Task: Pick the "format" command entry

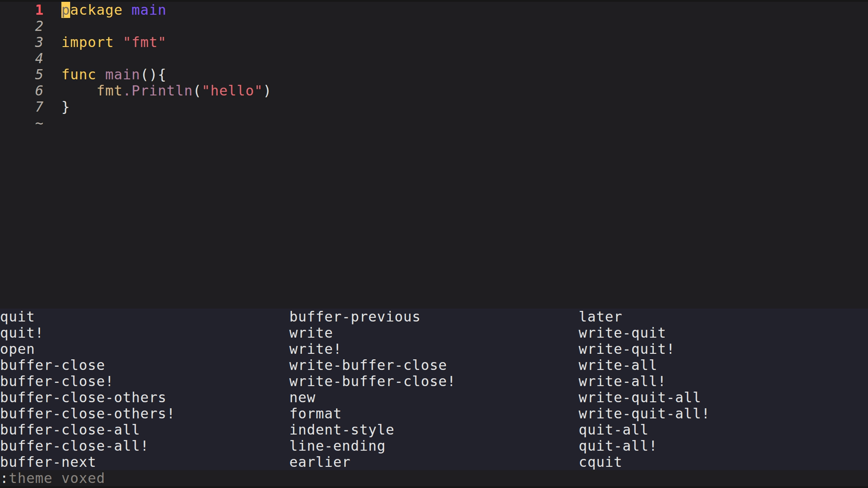Action: (x=315, y=414)
